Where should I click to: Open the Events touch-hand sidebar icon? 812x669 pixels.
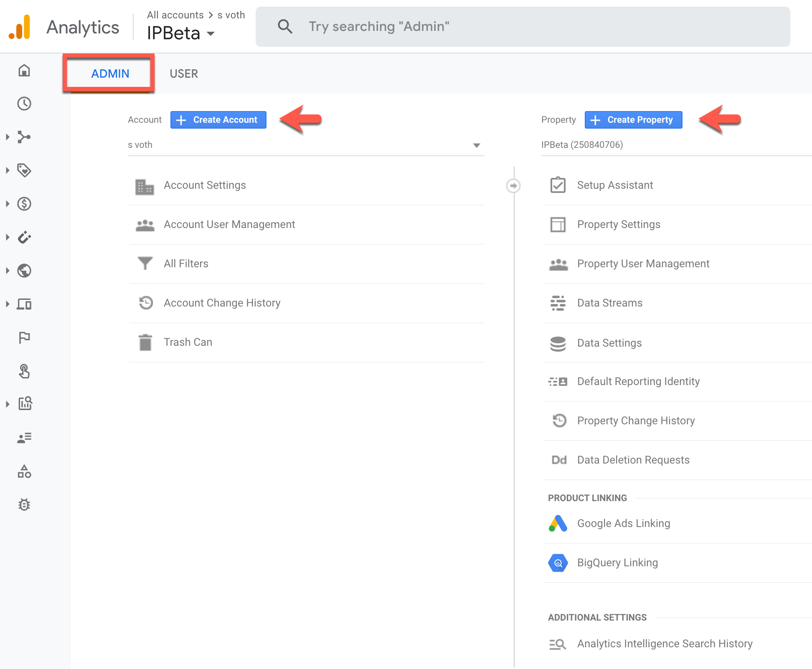tap(24, 371)
